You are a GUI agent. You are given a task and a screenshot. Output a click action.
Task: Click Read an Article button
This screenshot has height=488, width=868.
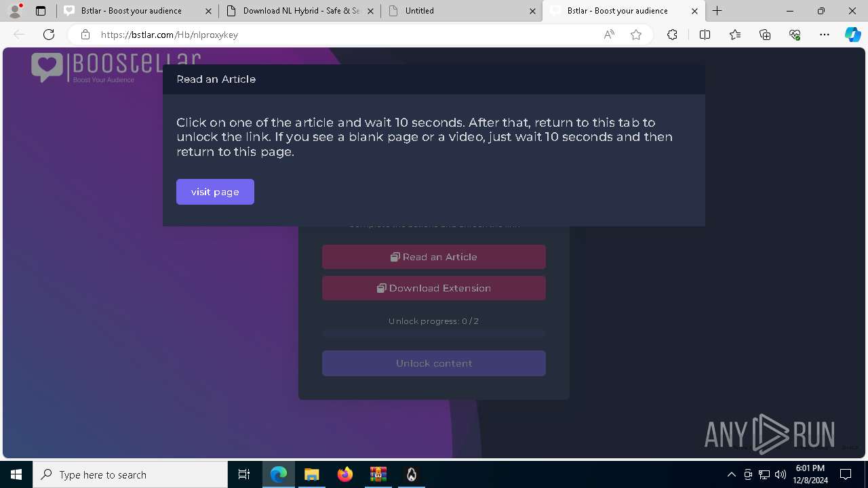[x=434, y=257]
